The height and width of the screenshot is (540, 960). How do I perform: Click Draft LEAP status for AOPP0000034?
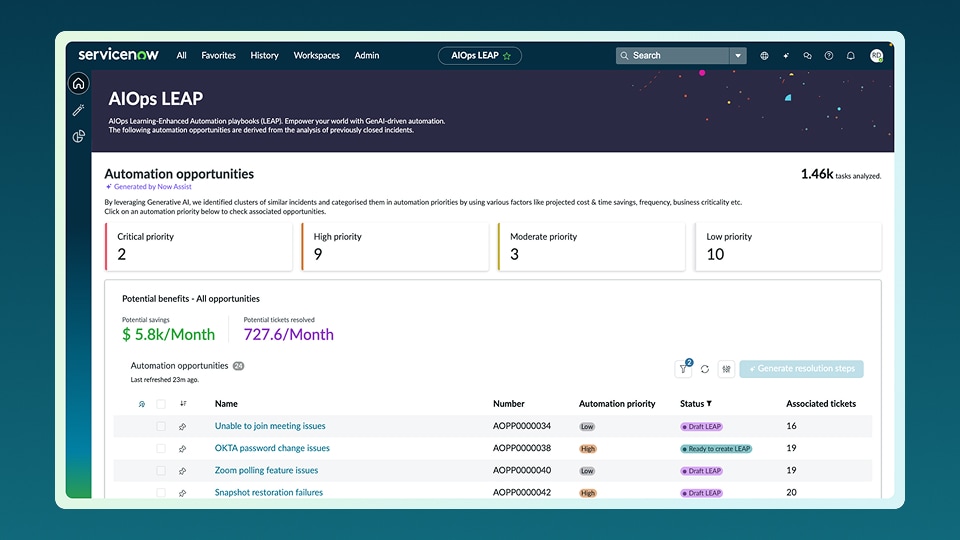pyautogui.click(x=702, y=427)
